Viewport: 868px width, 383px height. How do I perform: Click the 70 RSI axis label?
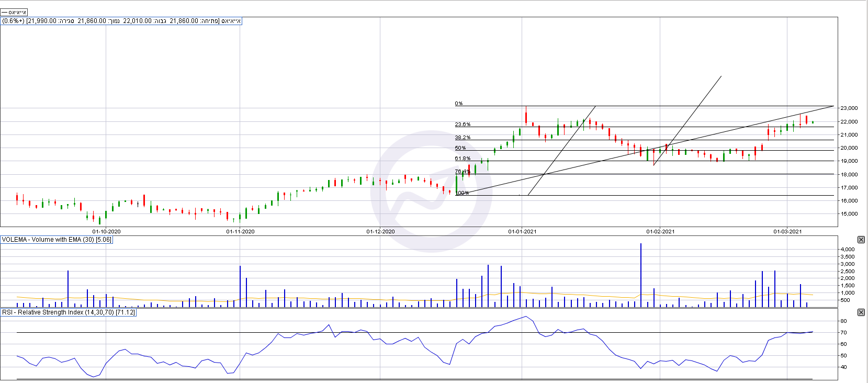coord(843,333)
